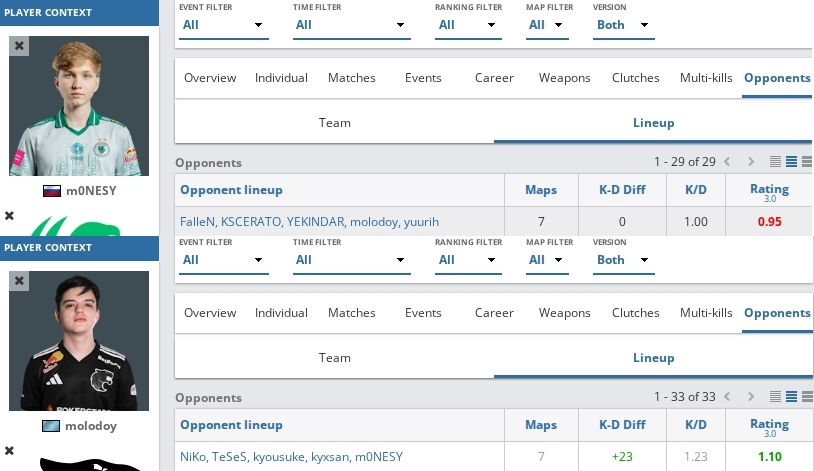Open Version dropdown in m0NESY panel

coord(623,25)
